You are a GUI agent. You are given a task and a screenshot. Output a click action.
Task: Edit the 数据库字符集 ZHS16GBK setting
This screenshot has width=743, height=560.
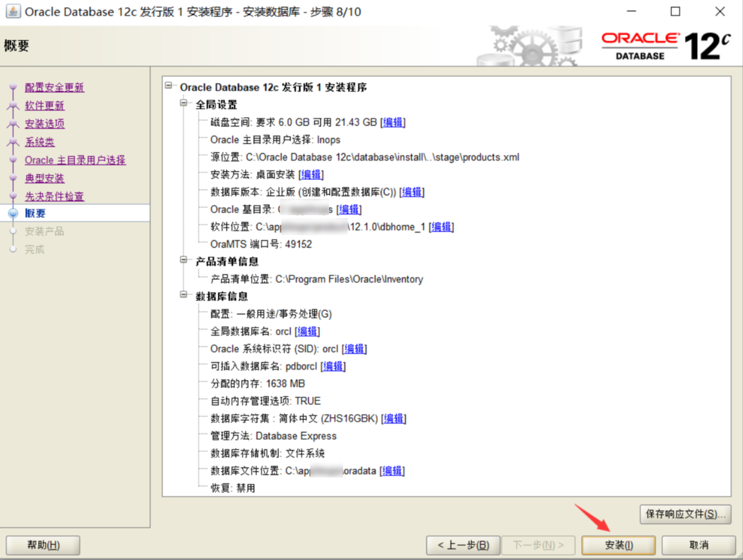395,418
